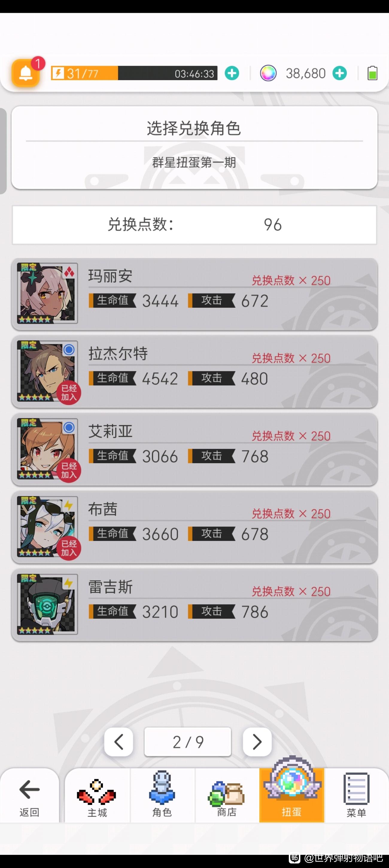389x868 pixels.
Task: Add rainbow gems with plus button
Action: tap(339, 73)
